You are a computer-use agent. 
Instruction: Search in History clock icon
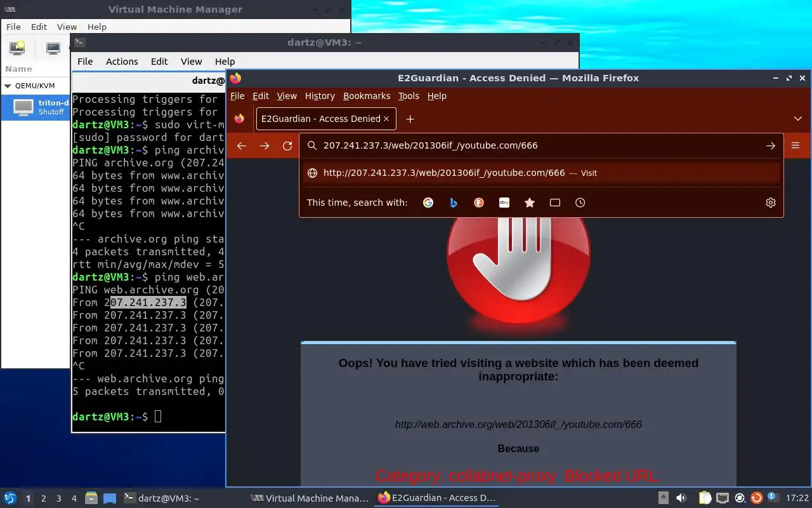click(x=580, y=203)
